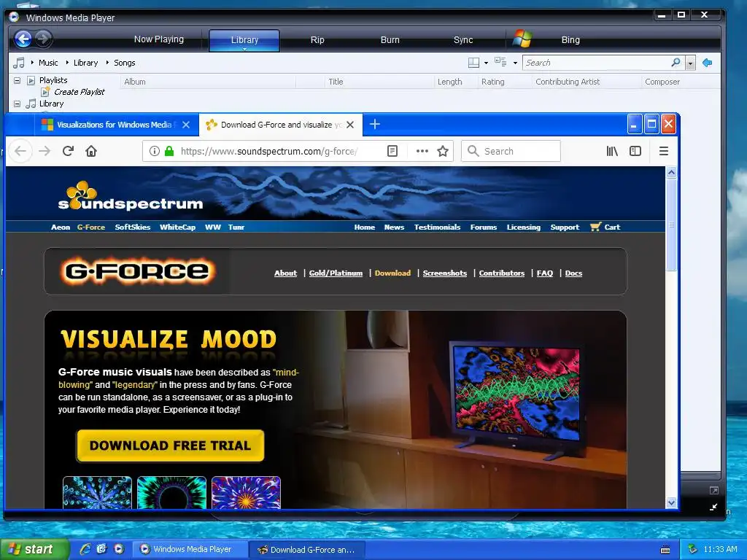Open Now Playing tab in Media Player
This screenshot has width=747, height=560.
[x=158, y=39]
